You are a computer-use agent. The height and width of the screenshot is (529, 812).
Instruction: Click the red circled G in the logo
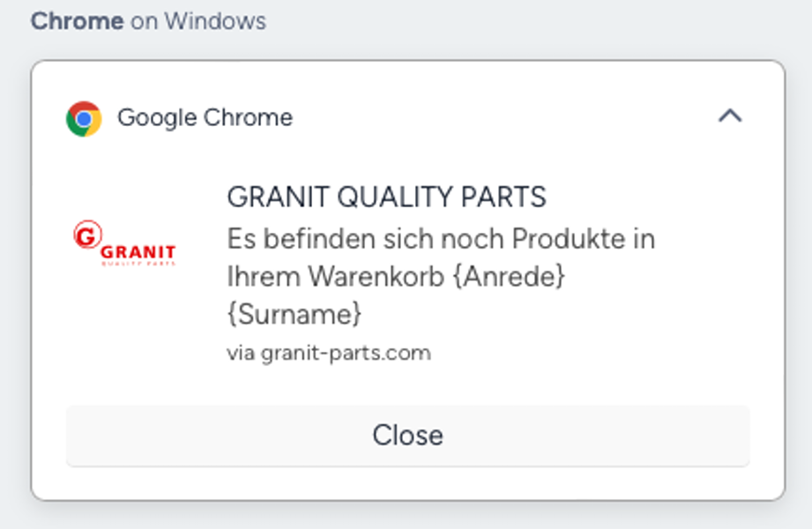[86, 235]
